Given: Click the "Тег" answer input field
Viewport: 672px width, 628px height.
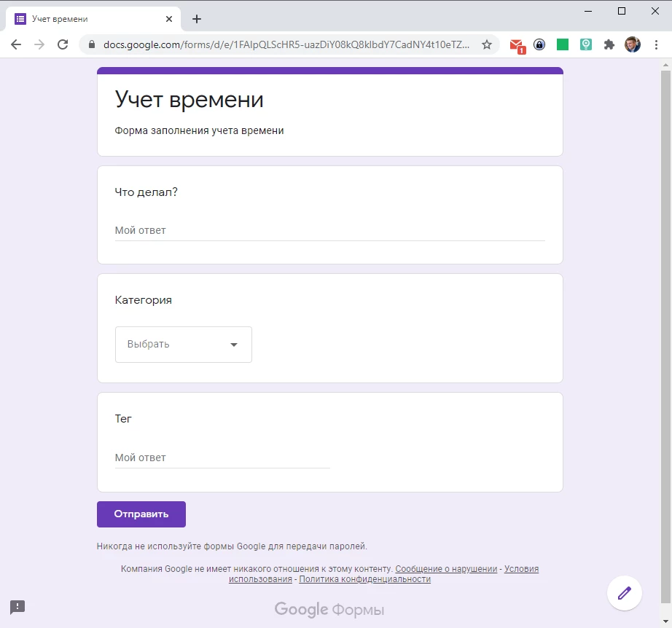Looking at the screenshot, I should (222, 458).
